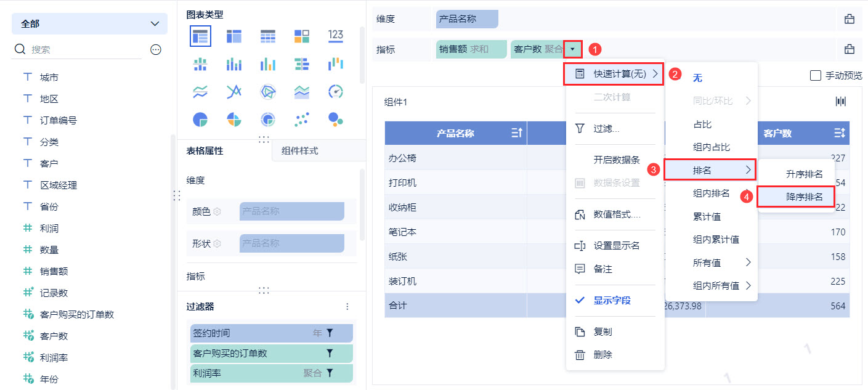
Task: Select the stacked column chart icon
Action: (234, 63)
